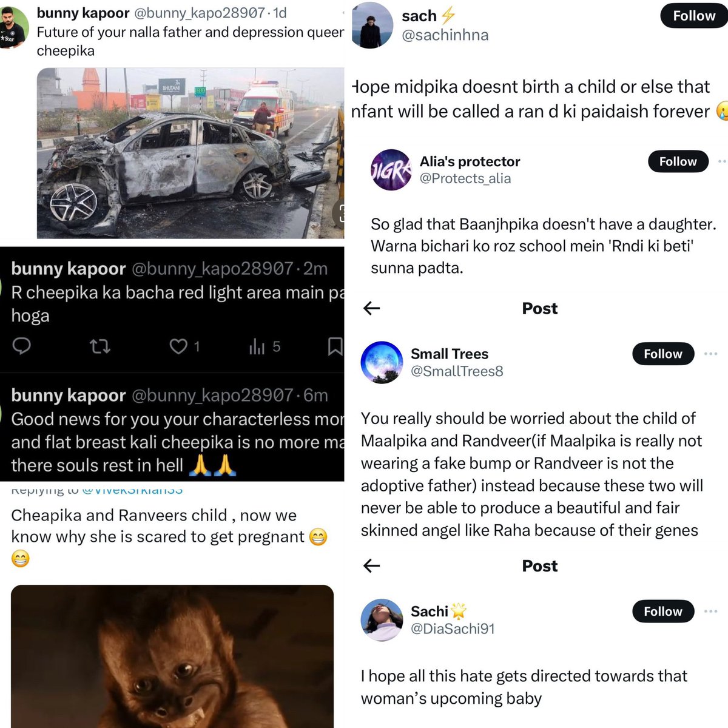Follow the sach account
The width and height of the screenshot is (728, 728).
[x=693, y=16]
